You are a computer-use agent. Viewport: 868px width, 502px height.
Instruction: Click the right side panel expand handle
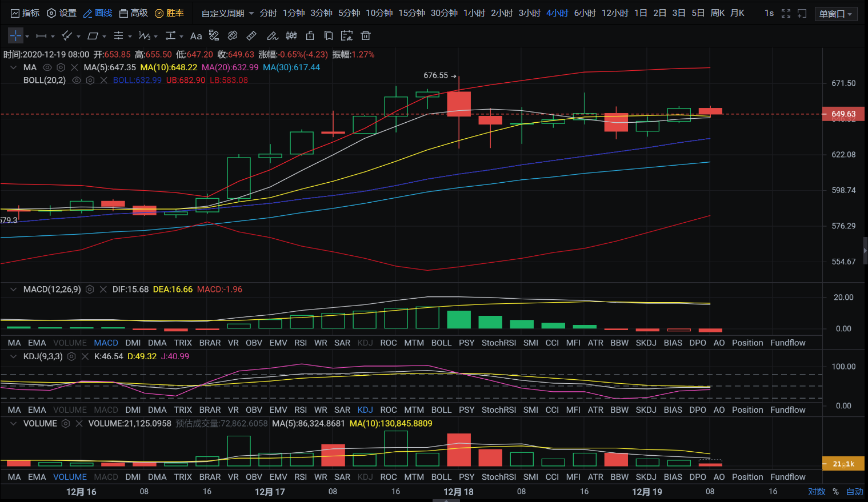865,251
